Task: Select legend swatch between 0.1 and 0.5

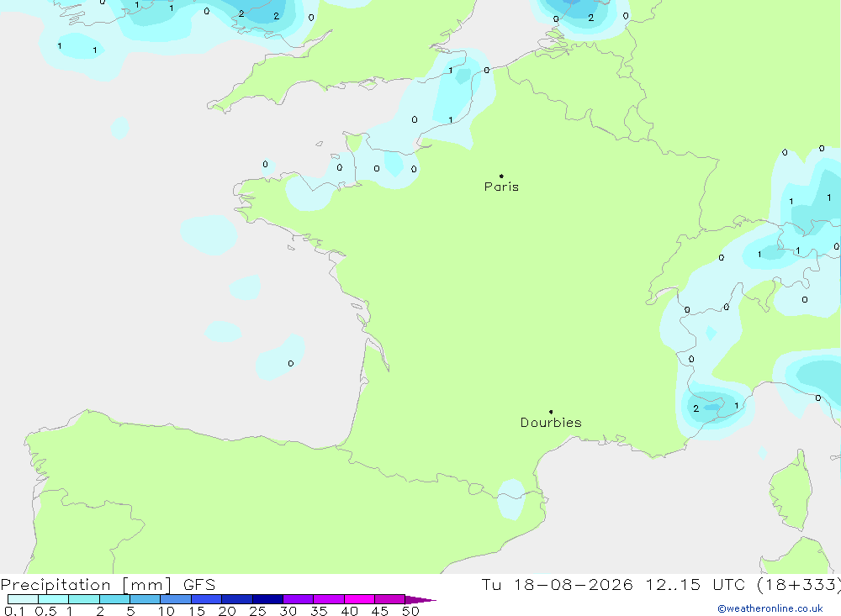Action: pyautogui.click(x=23, y=599)
